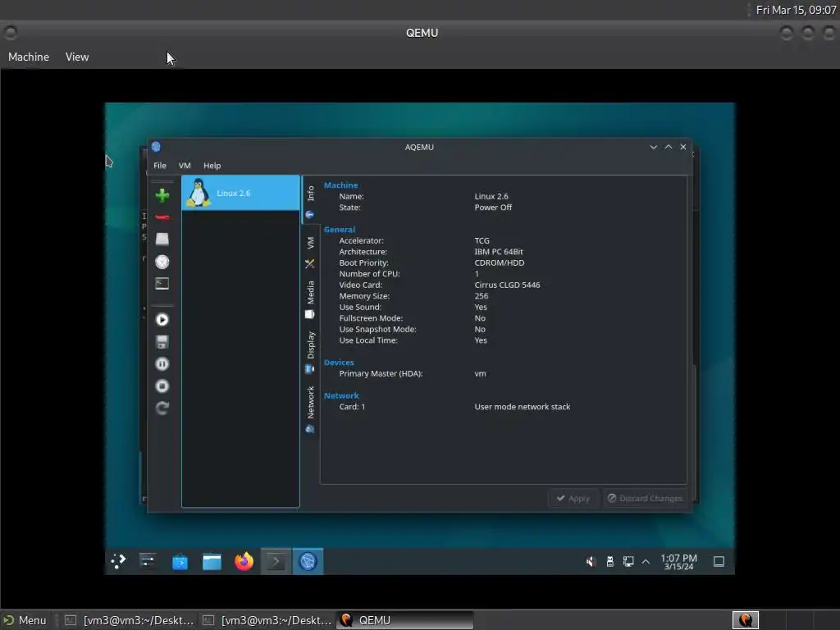Open the AQEMU Help menu
Viewport: 840px width, 630px height.
(212, 166)
